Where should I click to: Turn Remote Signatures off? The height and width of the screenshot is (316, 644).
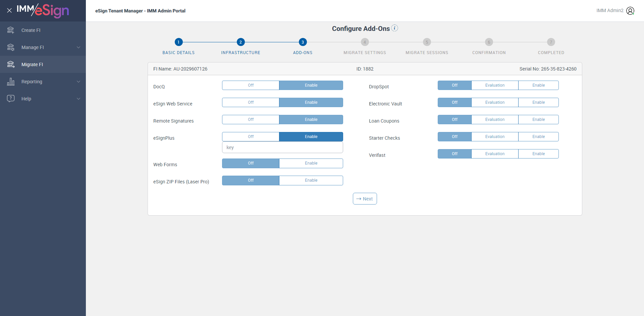[x=251, y=120]
